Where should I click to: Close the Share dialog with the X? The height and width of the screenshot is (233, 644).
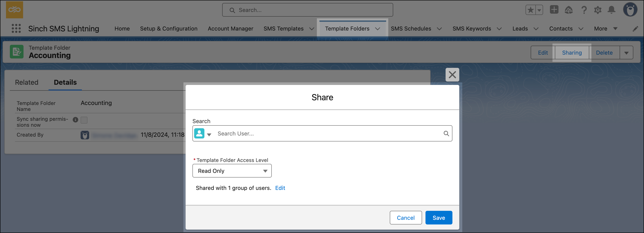point(452,75)
